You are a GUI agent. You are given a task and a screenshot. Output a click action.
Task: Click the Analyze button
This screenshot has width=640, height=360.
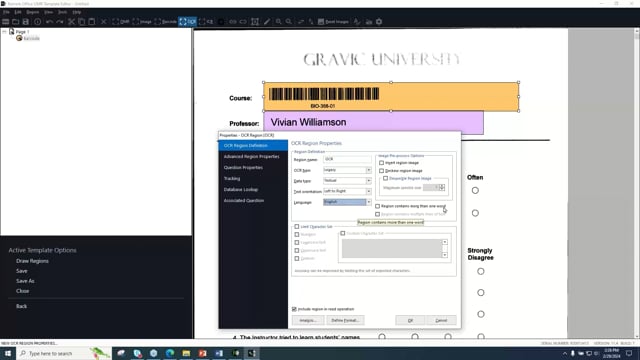(x=308, y=320)
